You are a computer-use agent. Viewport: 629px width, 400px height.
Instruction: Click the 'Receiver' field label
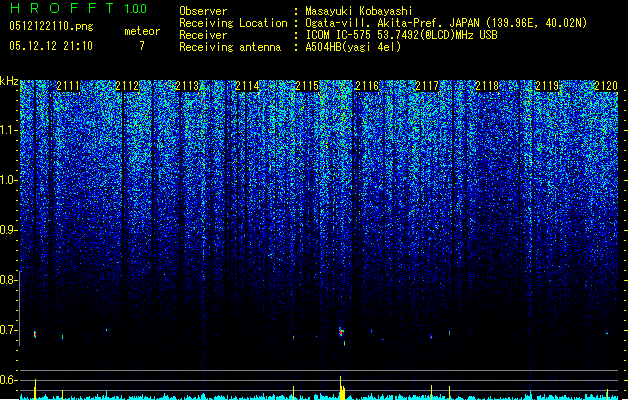point(203,35)
